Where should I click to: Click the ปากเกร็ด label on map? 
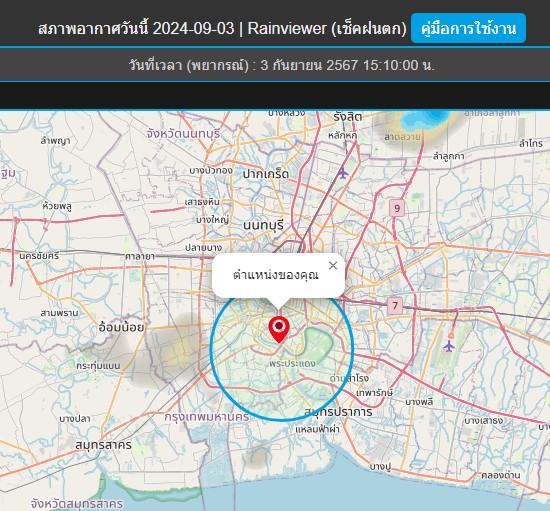pos(266,174)
